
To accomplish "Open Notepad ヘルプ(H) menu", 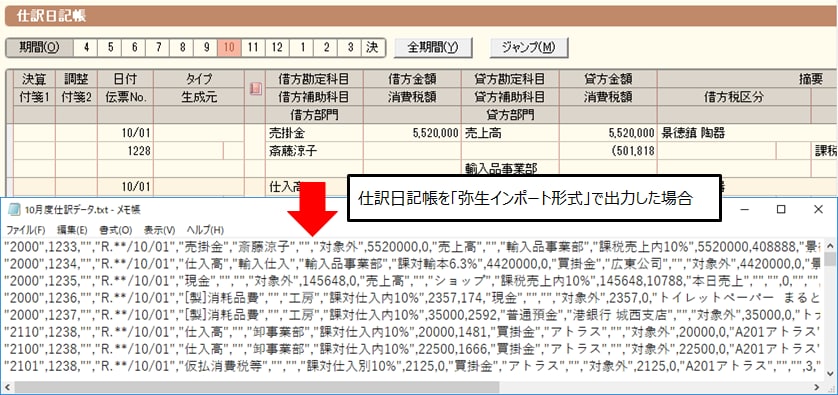I will 205,230.
